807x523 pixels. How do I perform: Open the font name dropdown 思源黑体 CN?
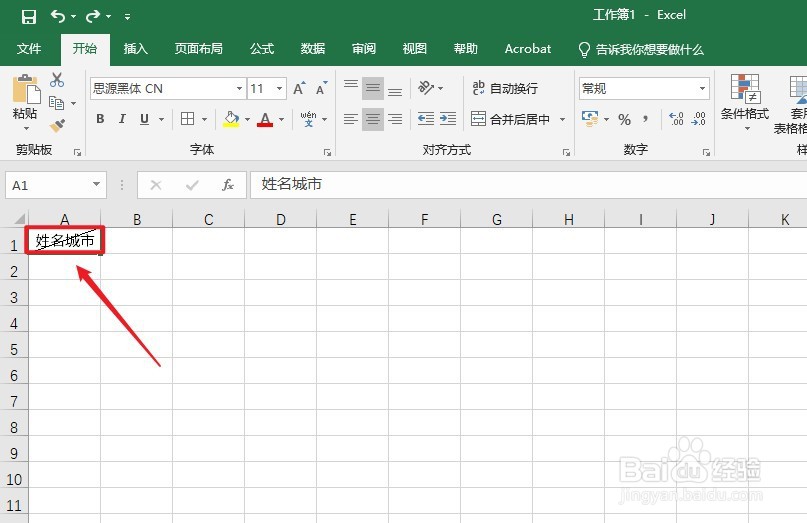click(239, 89)
